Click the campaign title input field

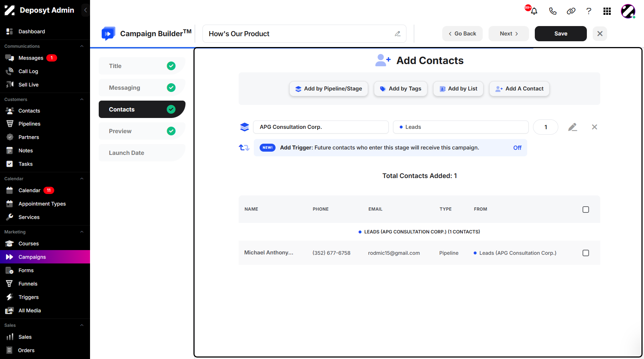304,34
